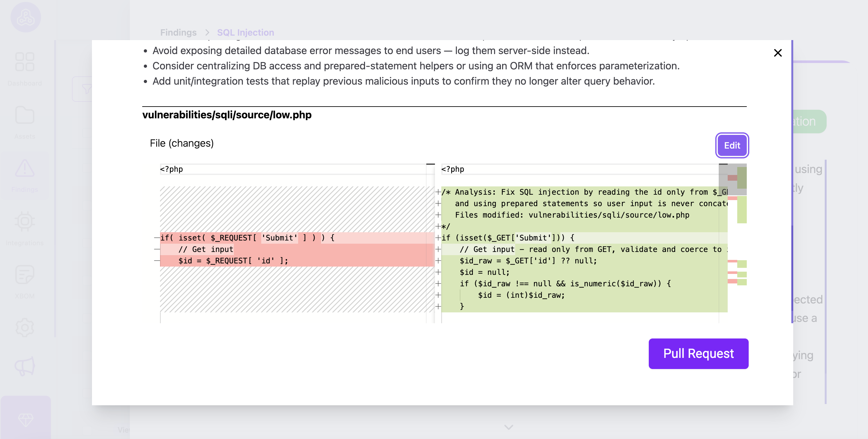Select the File (changes) section header
Viewport: 868px width, 439px height.
pos(182,143)
